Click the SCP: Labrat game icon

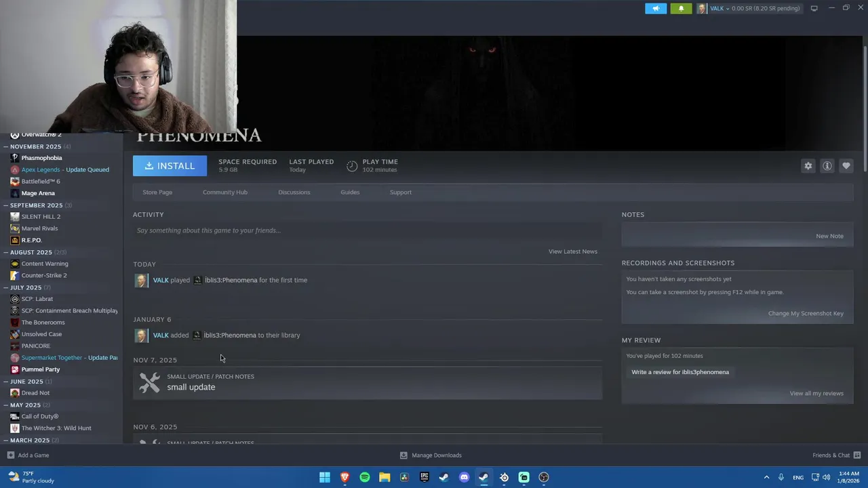tap(15, 299)
